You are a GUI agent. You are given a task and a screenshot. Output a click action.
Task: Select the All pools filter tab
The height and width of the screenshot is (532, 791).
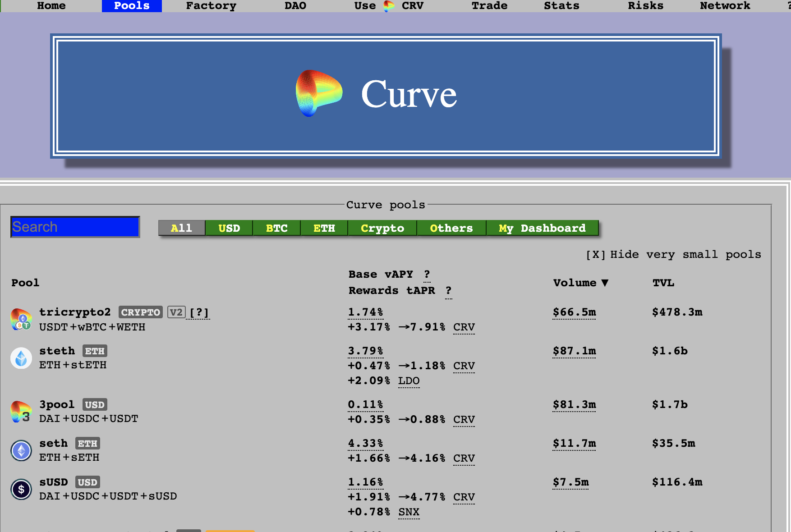[x=182, y=228]
